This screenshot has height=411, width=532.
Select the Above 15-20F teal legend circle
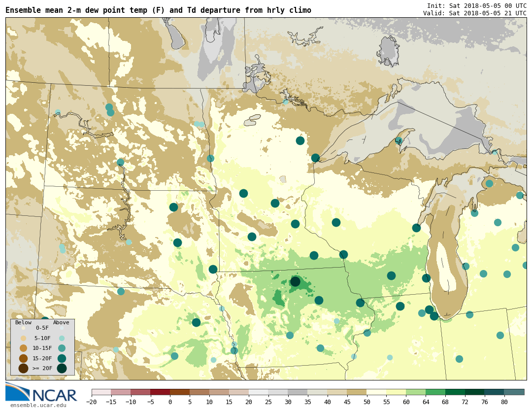pyautogui.click(x=62, y=358)
